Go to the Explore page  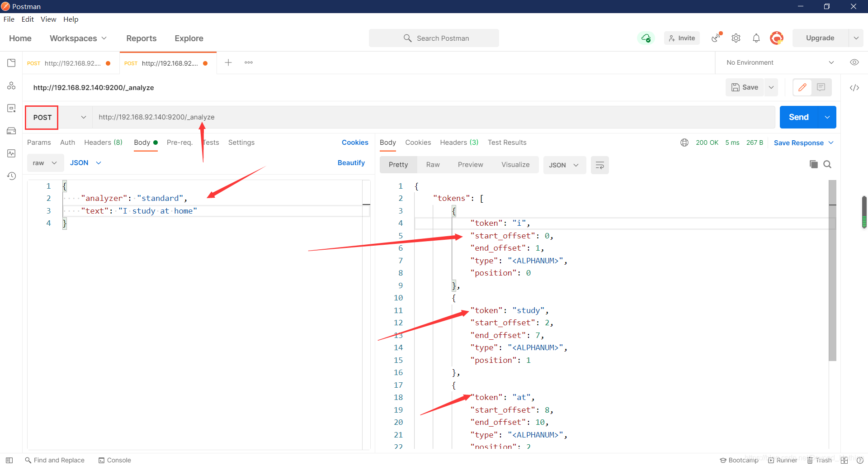click(x=189, y=38)
